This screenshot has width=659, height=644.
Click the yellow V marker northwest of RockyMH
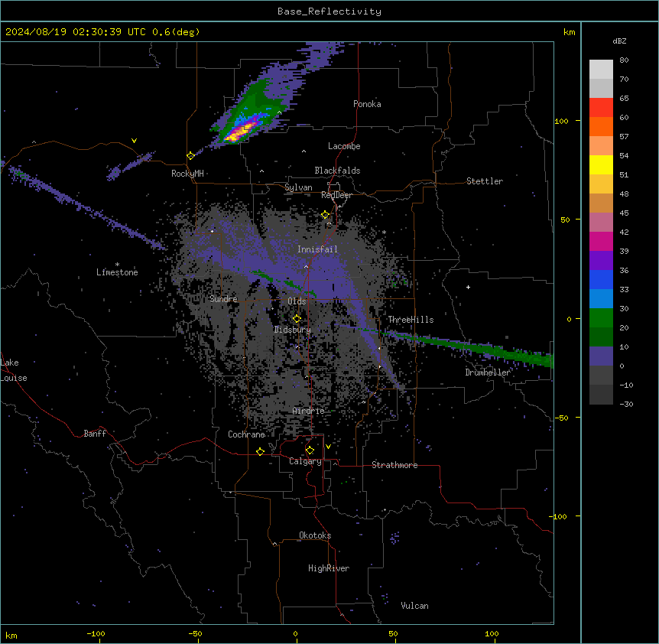(x=134, y=141)
